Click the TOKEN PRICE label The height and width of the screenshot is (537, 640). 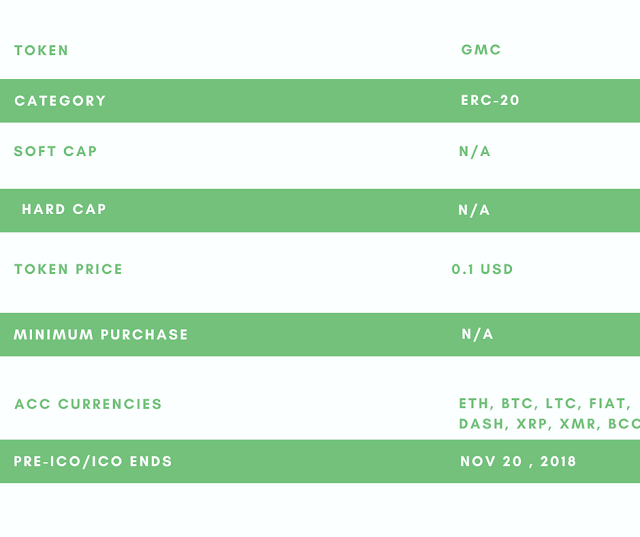click(x=68, y=269)
